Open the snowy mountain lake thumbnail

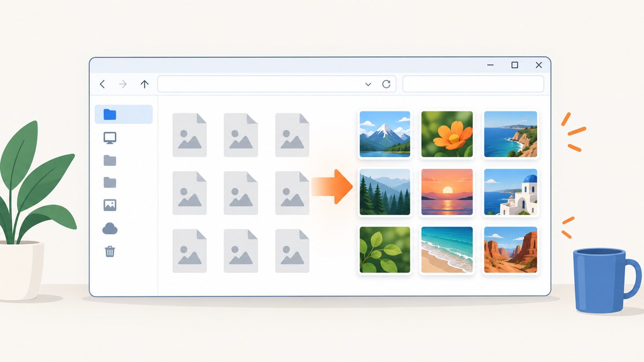point(385,134)
